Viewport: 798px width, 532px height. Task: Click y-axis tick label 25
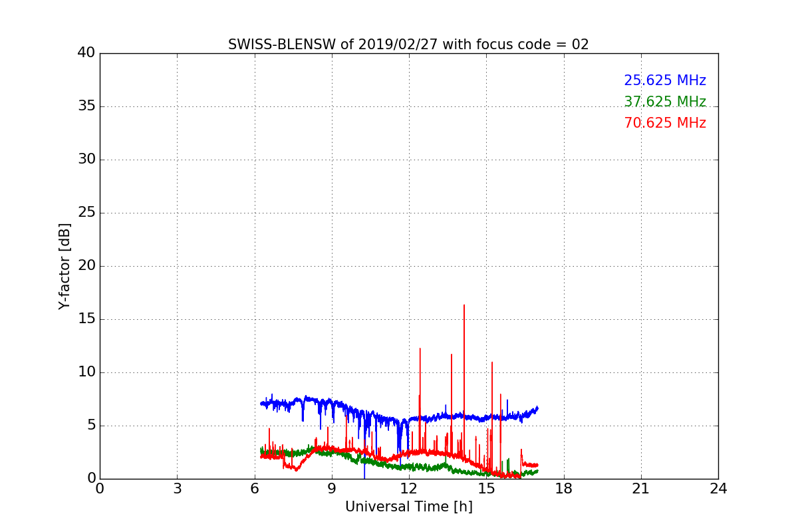[86, 213]
